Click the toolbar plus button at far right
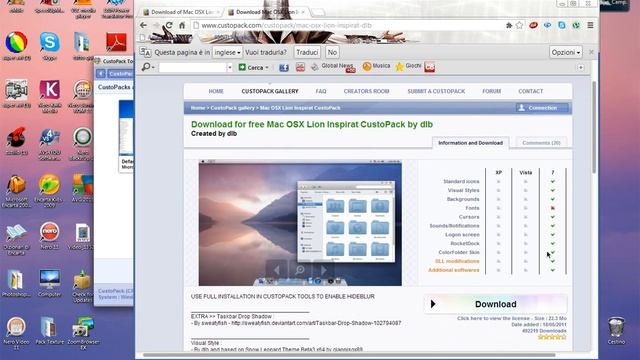Viewport: 640px width, 360px height. (580, 67)
